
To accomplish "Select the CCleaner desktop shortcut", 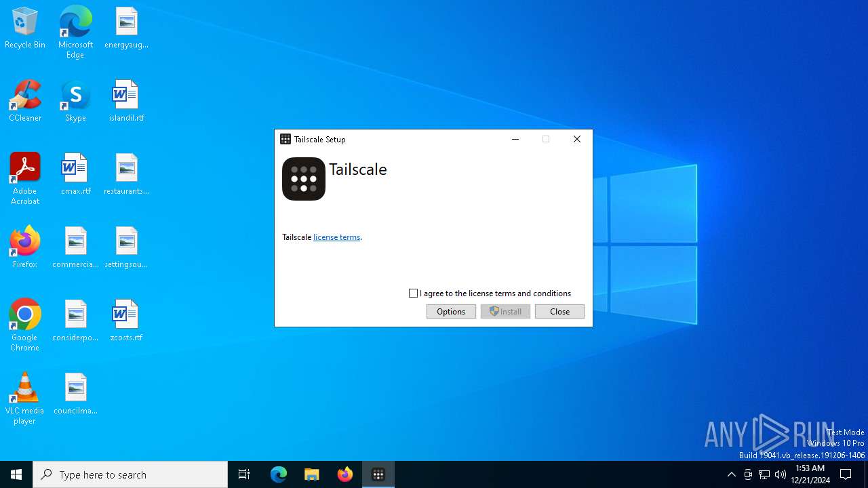I will tap(25, 102).
